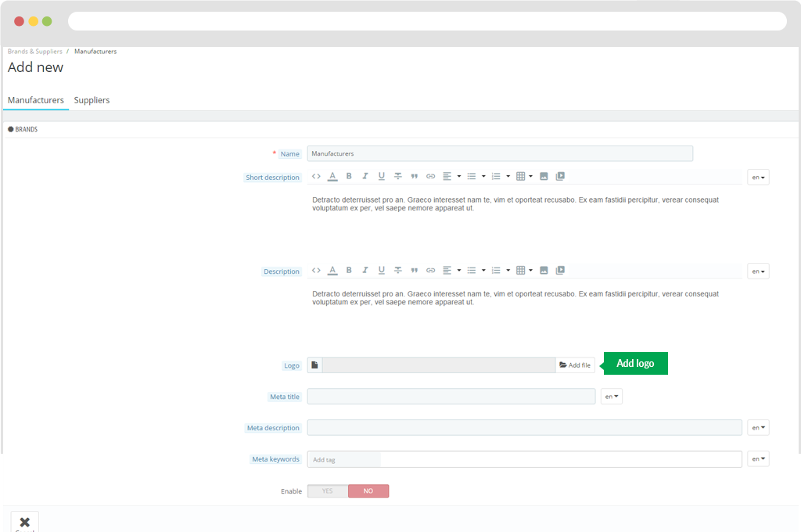Open table menu in Short description toolbar
801x532 pixels.
(524, 176)
